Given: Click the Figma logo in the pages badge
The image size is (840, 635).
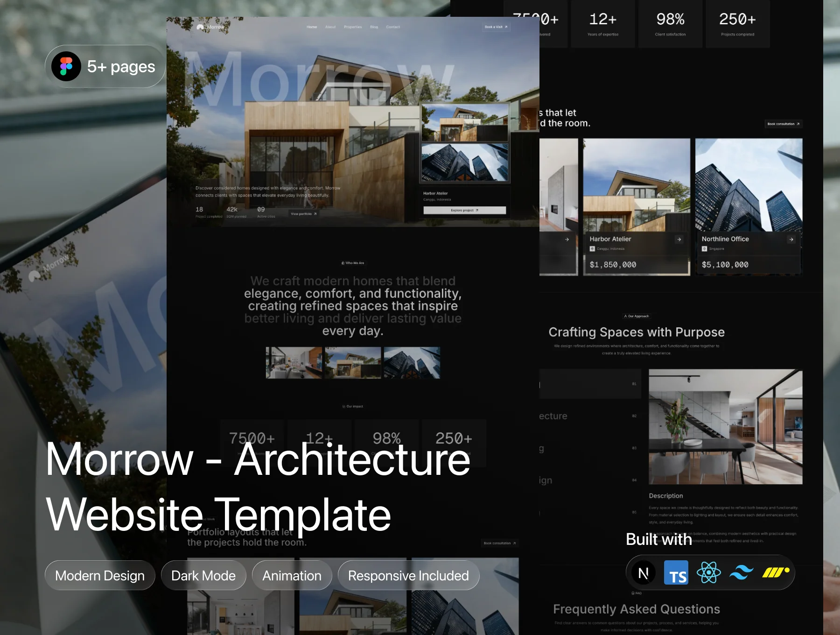Looking at the screenshot, I should (x=66, y=66).
